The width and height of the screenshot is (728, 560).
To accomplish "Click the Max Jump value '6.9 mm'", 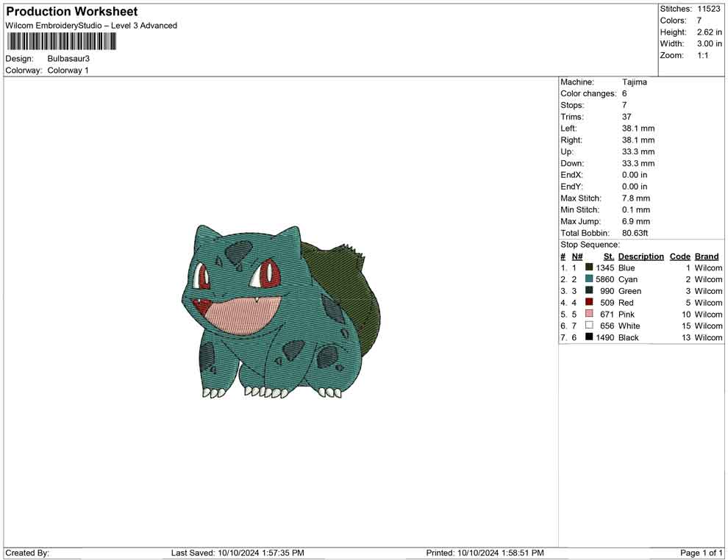I will click(636, 221).
